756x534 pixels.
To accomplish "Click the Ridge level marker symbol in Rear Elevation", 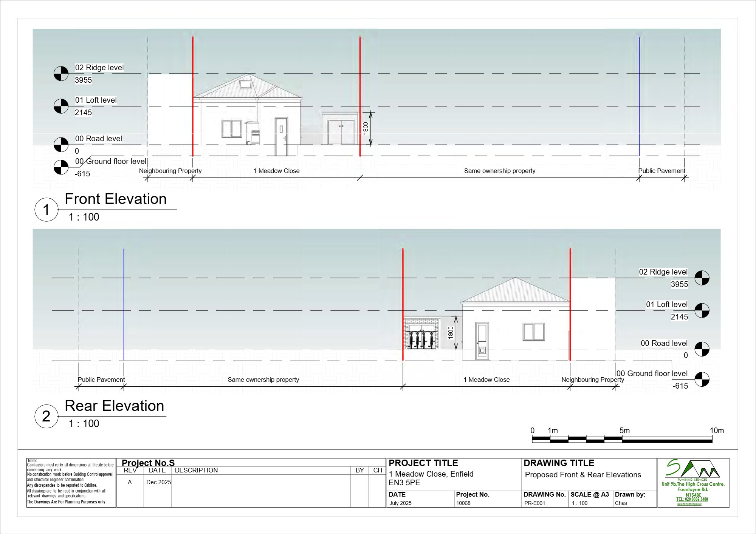I will [x=702, y=278].
